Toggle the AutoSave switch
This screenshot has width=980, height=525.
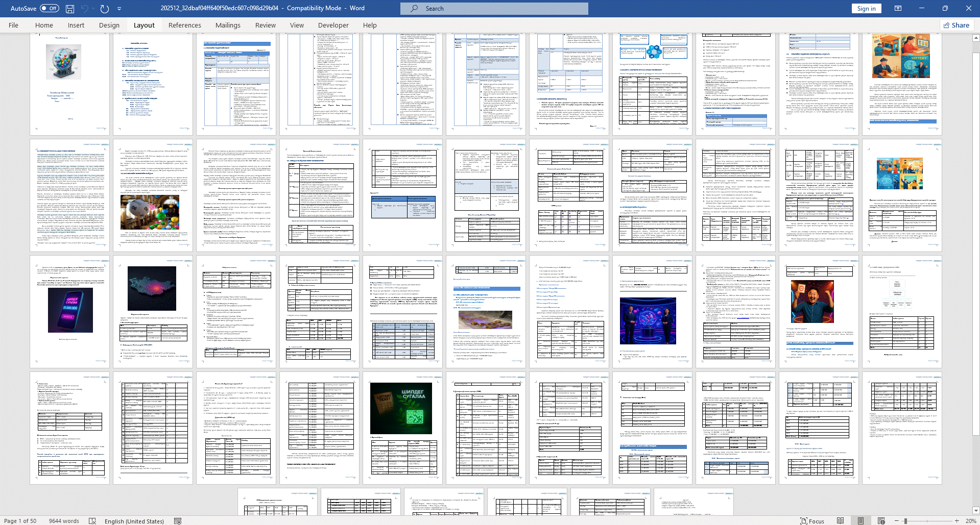[x=49, y=9]
